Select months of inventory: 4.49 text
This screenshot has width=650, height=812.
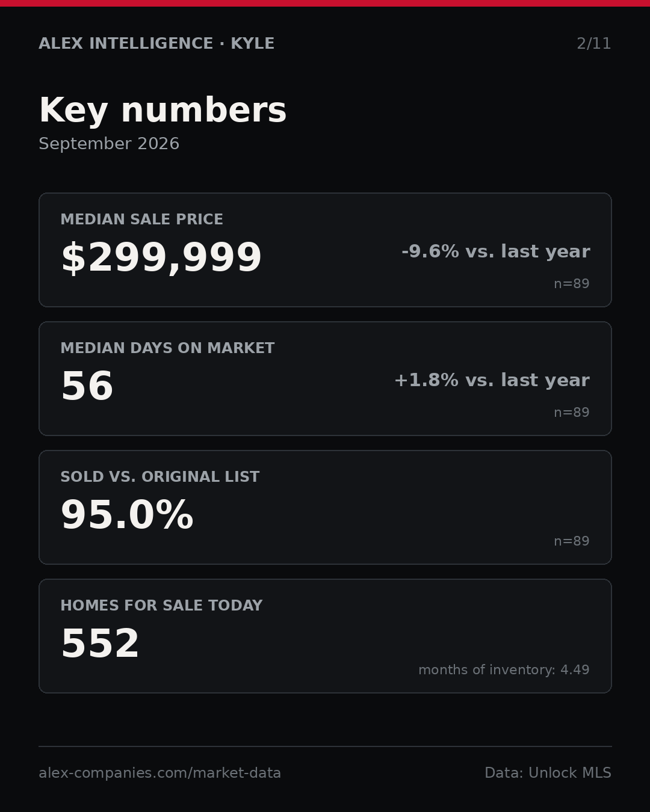click(504, 670)
